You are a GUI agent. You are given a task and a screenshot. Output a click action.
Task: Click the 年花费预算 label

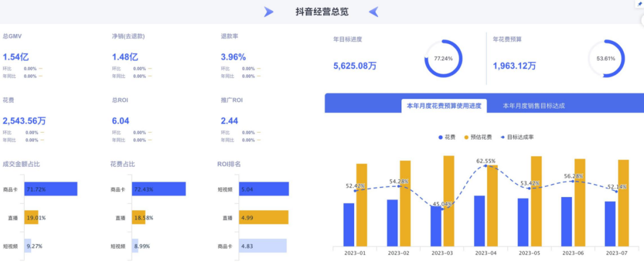click(507, 40)
